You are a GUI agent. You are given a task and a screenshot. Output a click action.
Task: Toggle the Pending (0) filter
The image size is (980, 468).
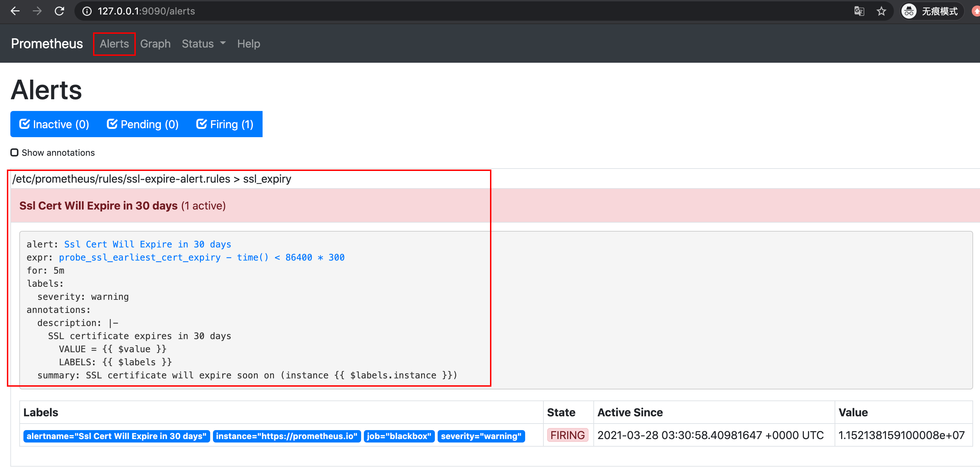pyautogui.click(x=143, y=124)
